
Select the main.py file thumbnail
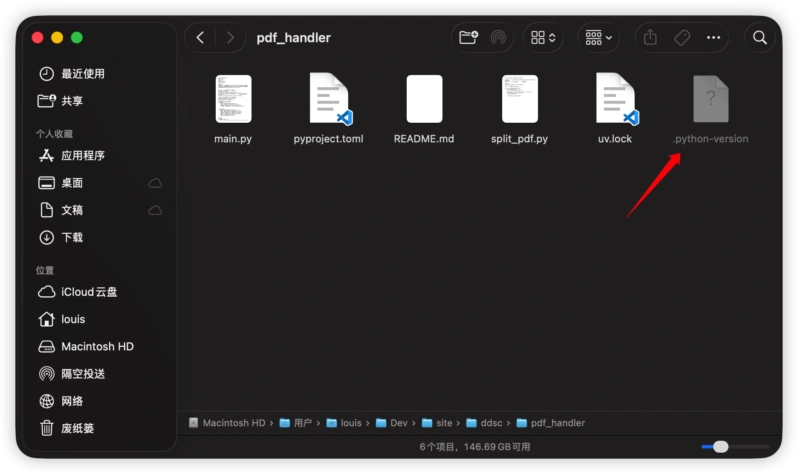(233, 99)
